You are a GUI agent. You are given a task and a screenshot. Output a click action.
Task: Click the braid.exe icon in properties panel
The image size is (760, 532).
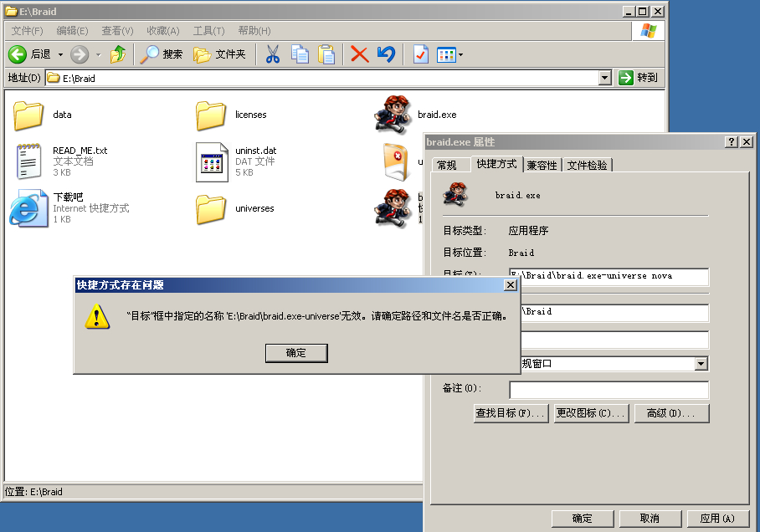pyautogui.click(x=455, y=195)
